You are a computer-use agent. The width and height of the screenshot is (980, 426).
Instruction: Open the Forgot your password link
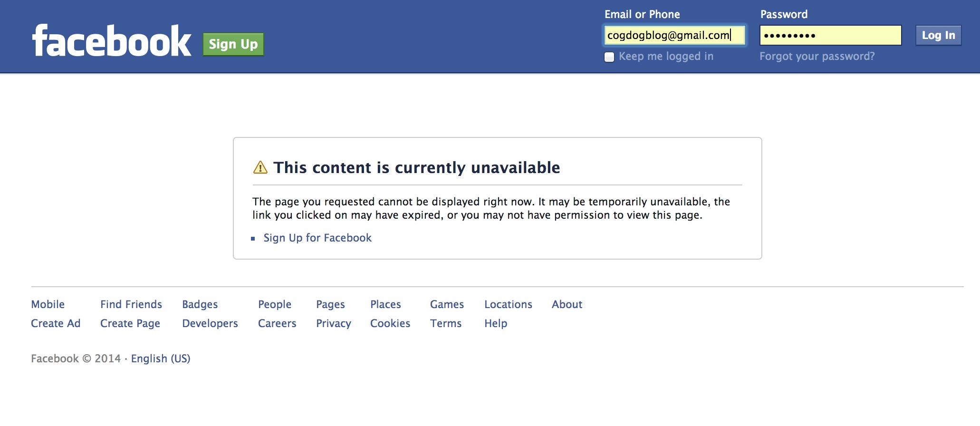pos(817,56)
